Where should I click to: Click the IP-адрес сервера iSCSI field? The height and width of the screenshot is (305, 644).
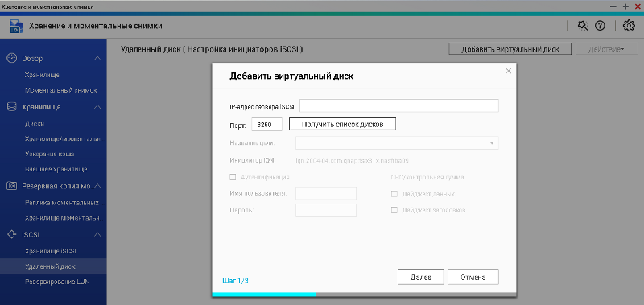point(399,105)
